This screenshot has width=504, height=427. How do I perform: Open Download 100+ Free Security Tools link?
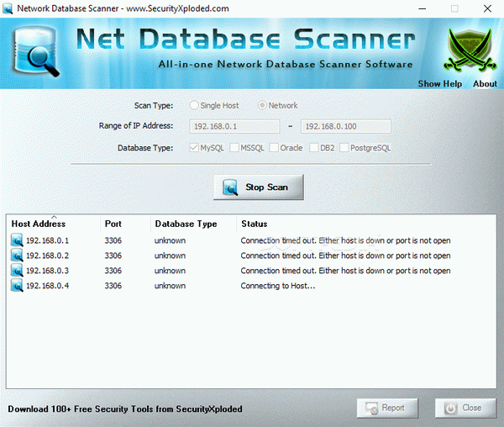point(125,409)
